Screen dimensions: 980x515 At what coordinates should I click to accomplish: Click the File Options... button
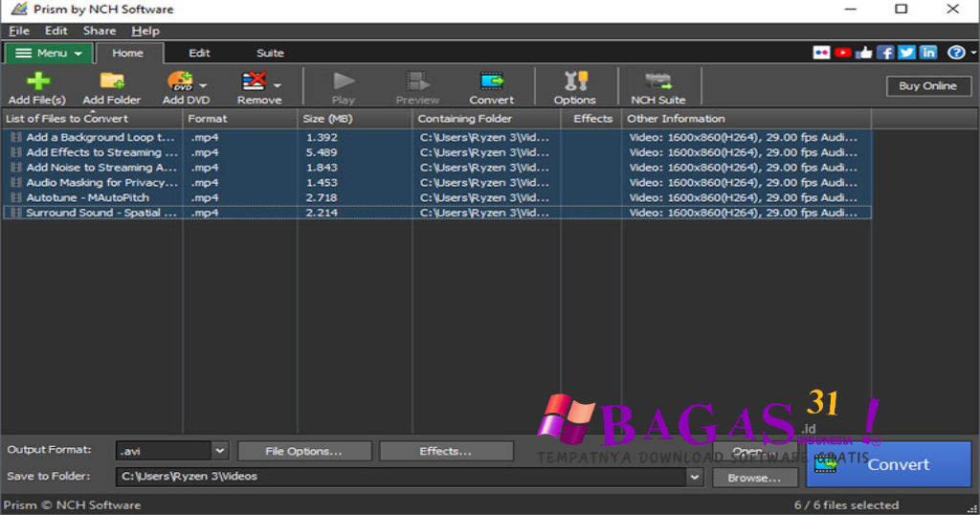pyautogui.click(x=304, y=451)
